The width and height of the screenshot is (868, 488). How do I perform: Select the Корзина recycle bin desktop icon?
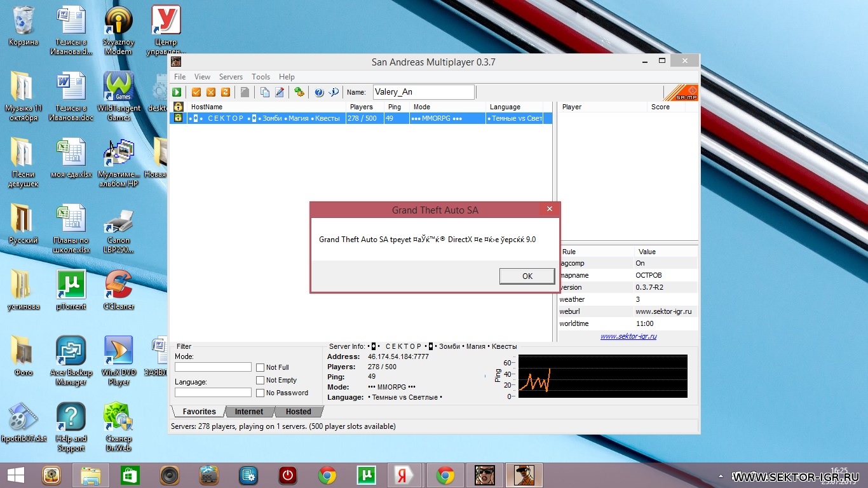click(24, 25)
